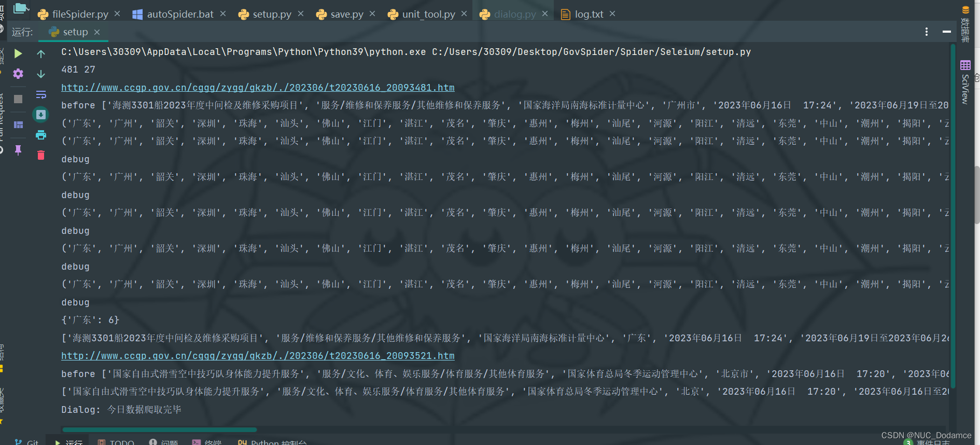Viewport: 980px width, 445px height.
Task: Click the first 'debug' output line
Action: [75, 159]
